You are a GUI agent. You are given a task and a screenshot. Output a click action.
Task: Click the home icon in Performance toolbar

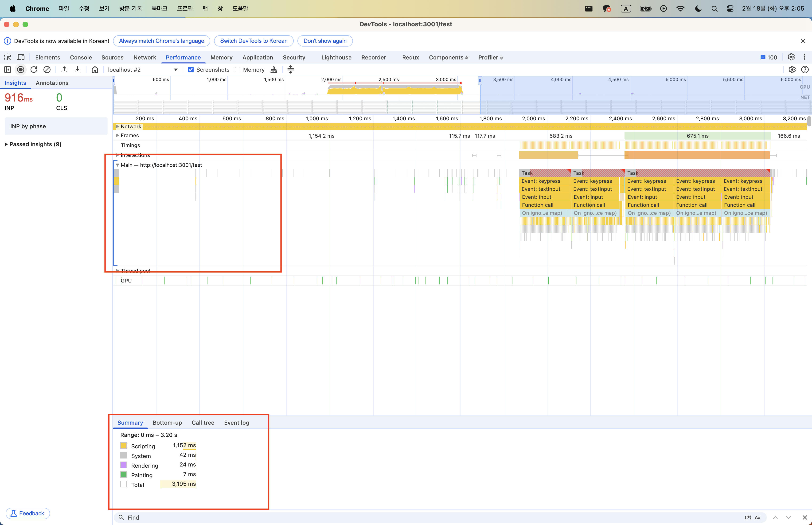[95, 70]
